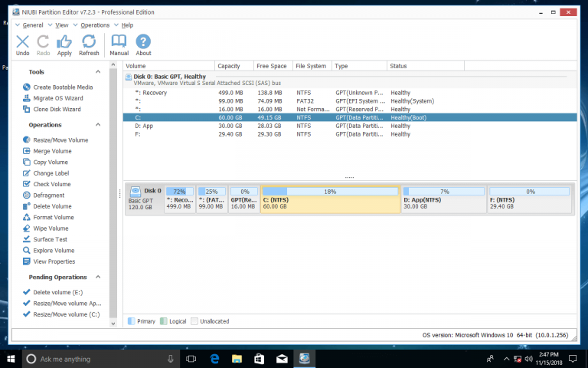Run Surface Test operation
588x368 pixels.
click(x=45, y=239)
